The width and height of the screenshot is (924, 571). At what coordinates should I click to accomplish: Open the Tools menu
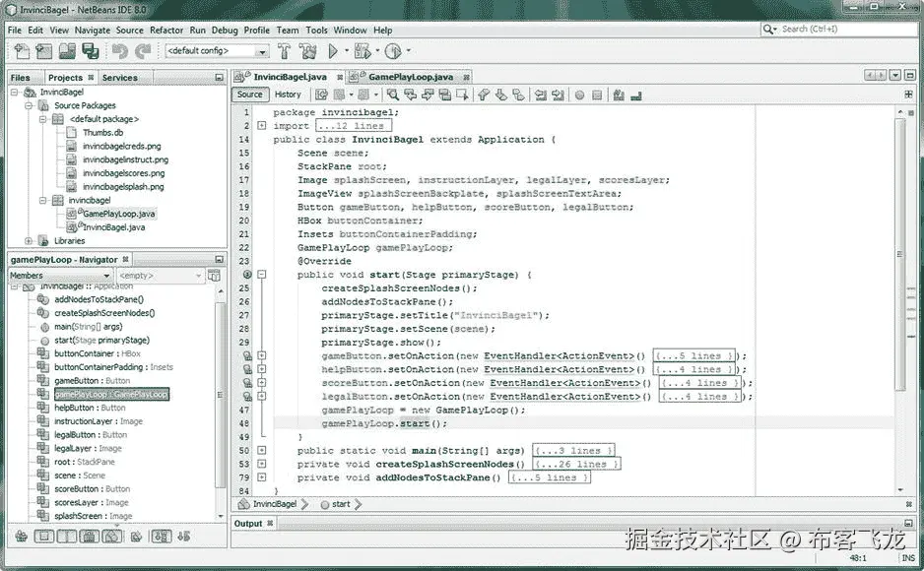point(316,30)
